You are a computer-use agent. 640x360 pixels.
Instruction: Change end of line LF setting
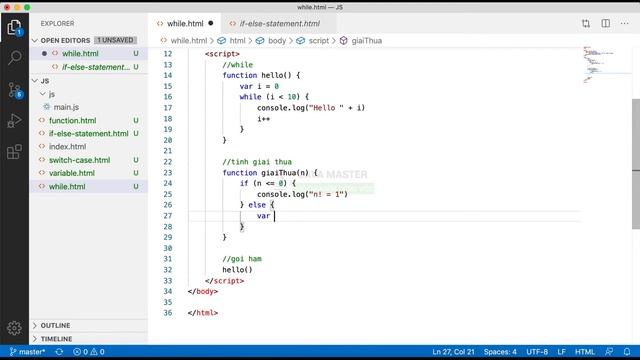click(x=562, y=352)
